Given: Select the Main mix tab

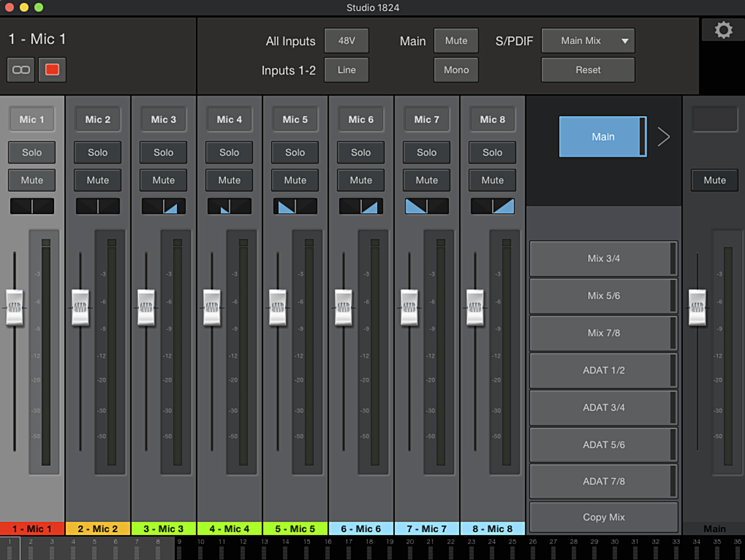Looking at the screenshot, I should click(602, 137).
